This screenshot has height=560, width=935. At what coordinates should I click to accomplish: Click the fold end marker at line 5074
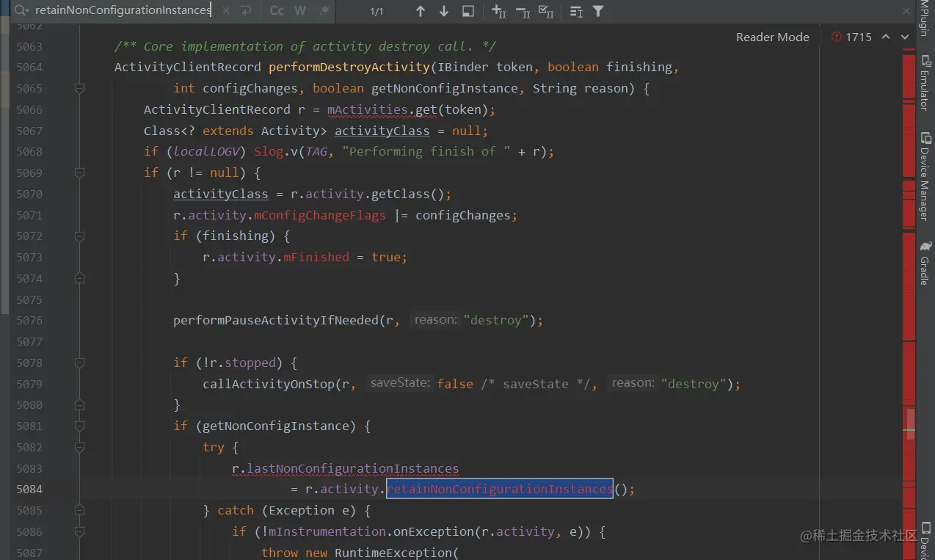click(79, 278)
